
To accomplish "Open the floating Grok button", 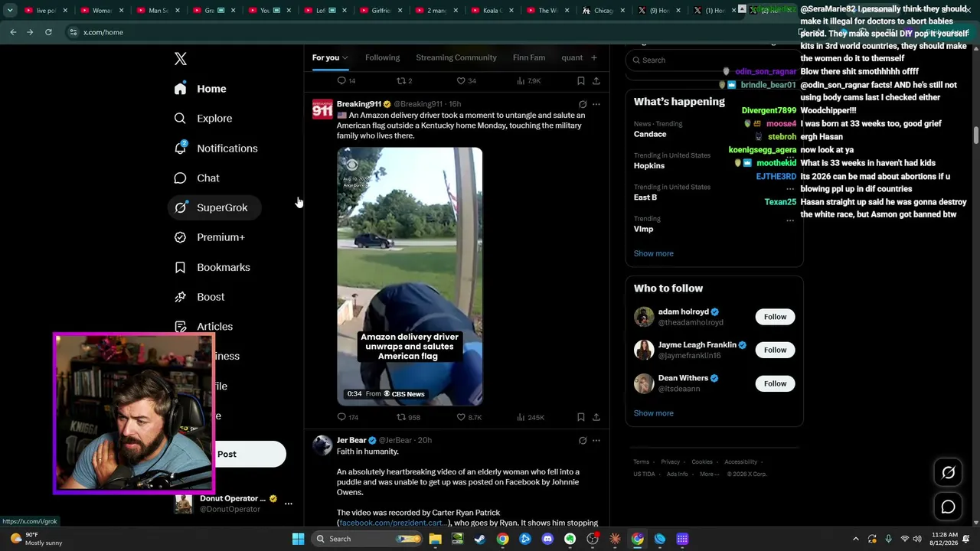I will point(948,473).
